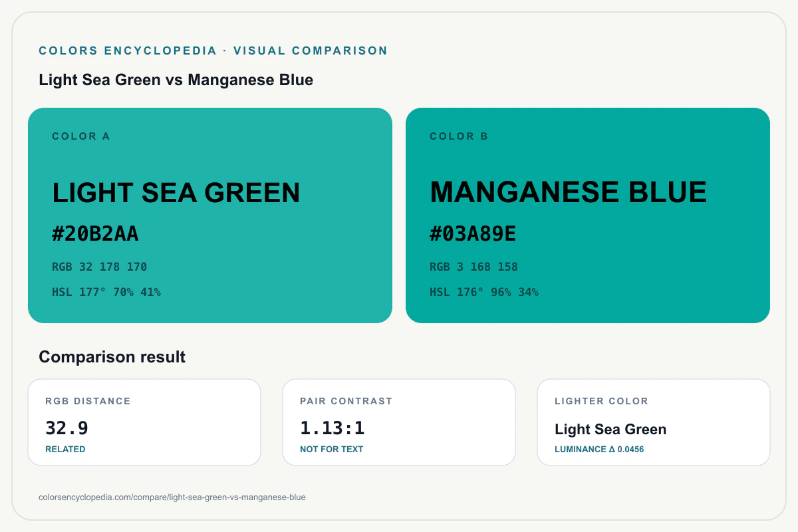Click the Luminance Δ 0.0456 label
Viewport: 798px width, 532px height.
coord(599,449)
